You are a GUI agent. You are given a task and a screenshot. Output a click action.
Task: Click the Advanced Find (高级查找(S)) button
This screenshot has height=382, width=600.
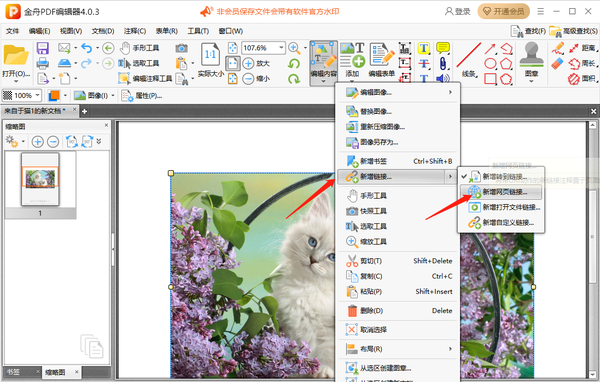573,31
